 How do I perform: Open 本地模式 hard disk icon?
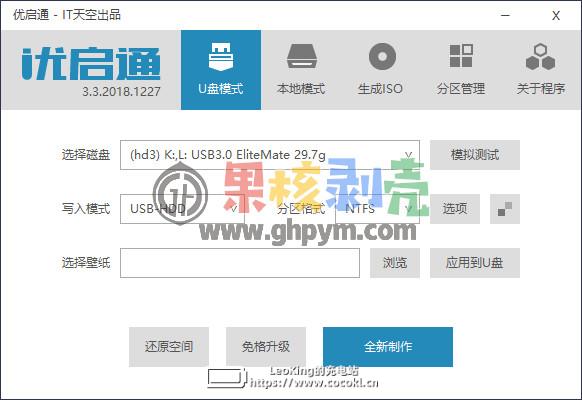pyautogui.click(x=301, y=56)
